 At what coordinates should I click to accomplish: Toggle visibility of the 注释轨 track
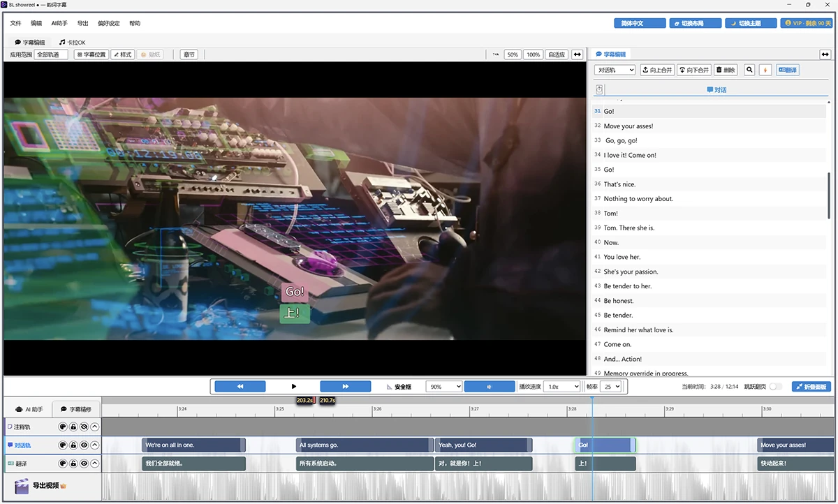[84, 427]
